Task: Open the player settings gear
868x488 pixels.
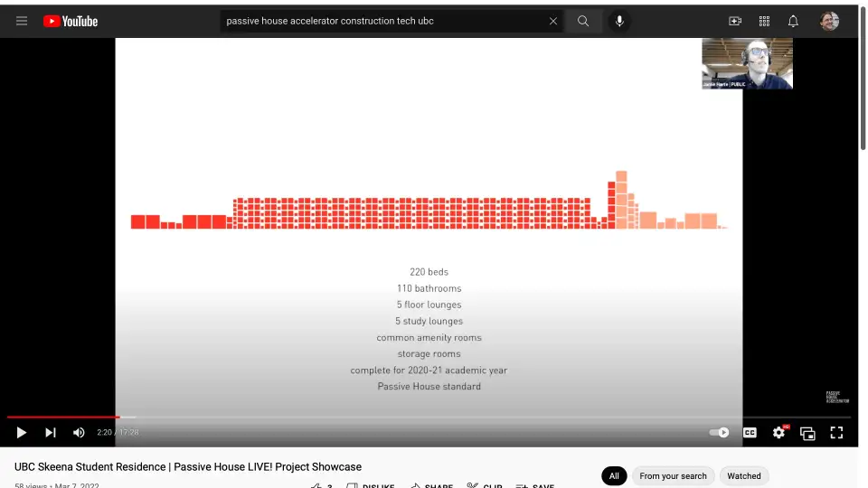Action: point(778,433)
